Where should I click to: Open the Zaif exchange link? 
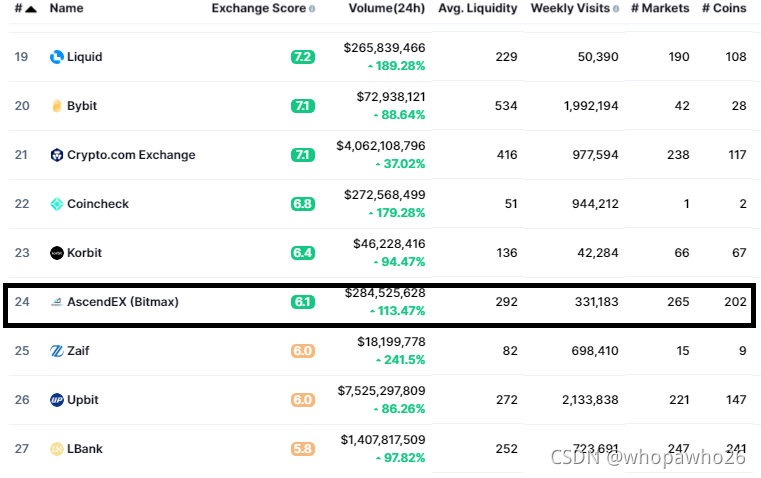pos(78,351)
